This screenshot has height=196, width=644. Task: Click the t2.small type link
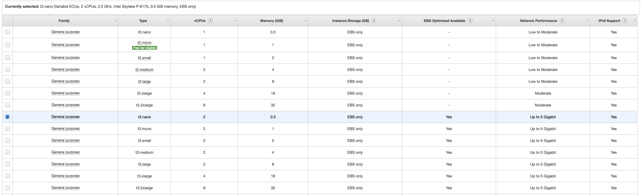[x=145, y=58]
